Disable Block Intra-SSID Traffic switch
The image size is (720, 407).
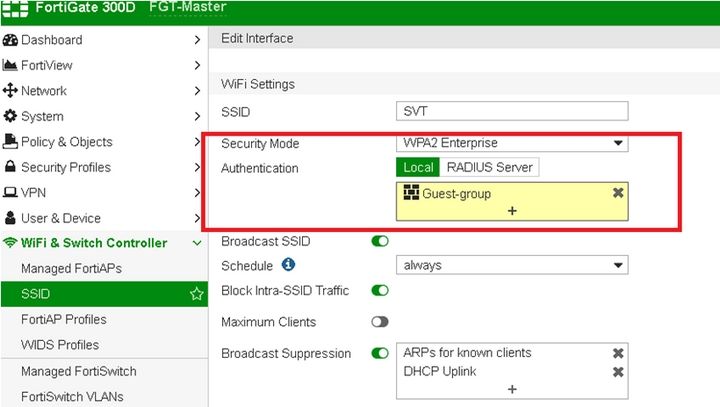click(x=380, y=291)
